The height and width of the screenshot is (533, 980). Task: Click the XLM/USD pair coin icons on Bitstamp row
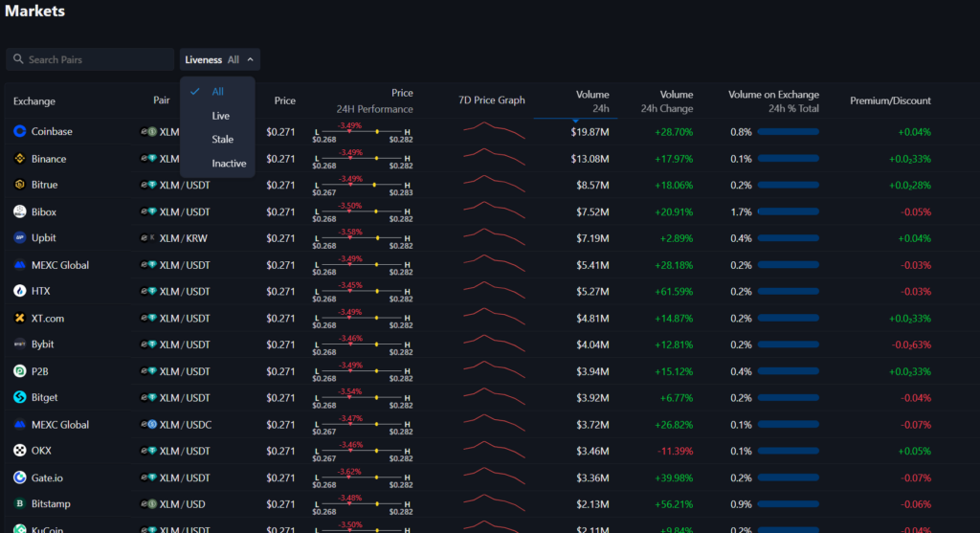[x=148, y=503]
